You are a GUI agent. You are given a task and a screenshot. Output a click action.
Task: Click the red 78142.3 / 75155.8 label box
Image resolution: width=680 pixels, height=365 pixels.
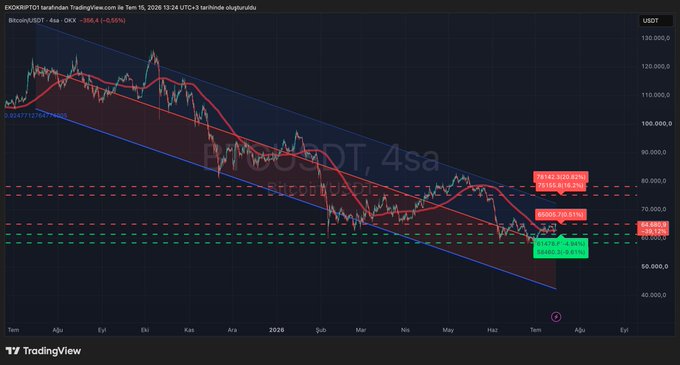(561, 181)
